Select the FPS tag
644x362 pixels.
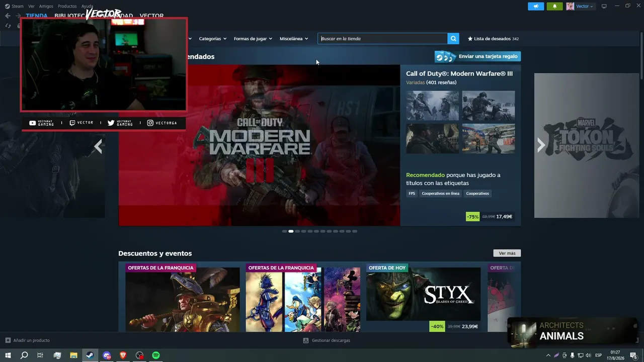pos(412,194)
